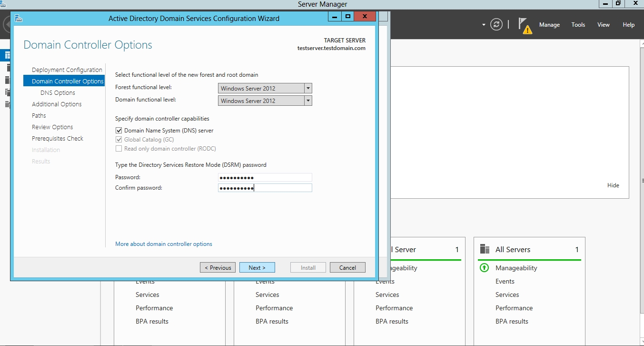Expand the Domain functional level dropdown
This screenshot has height=346, width=644.
point(308,101)
